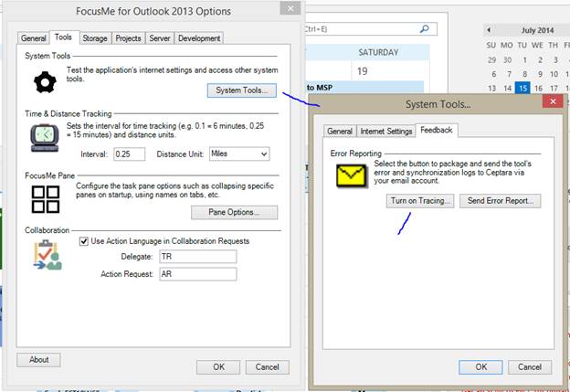Click Cancel in FocusMe Options dialog

(x=267, y=367)
